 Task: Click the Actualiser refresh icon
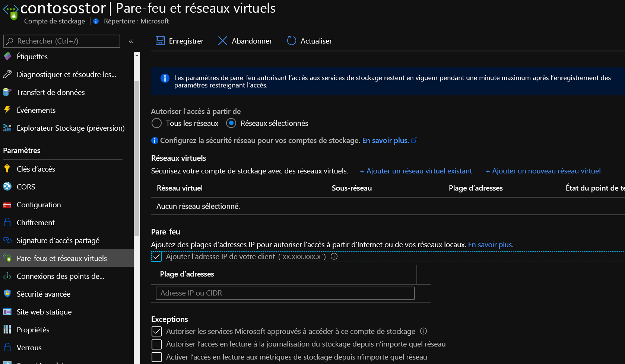point(291,41)
